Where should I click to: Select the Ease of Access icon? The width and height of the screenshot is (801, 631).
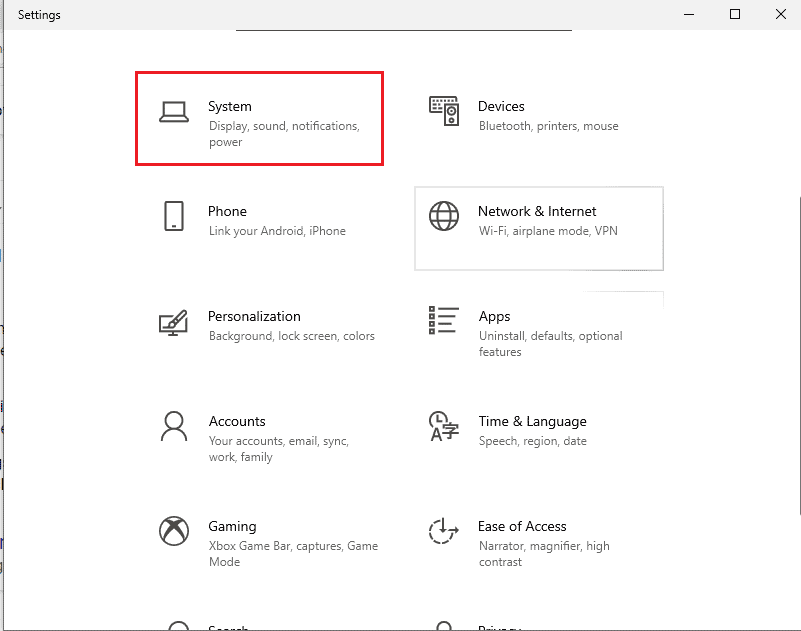click(443, 531)
